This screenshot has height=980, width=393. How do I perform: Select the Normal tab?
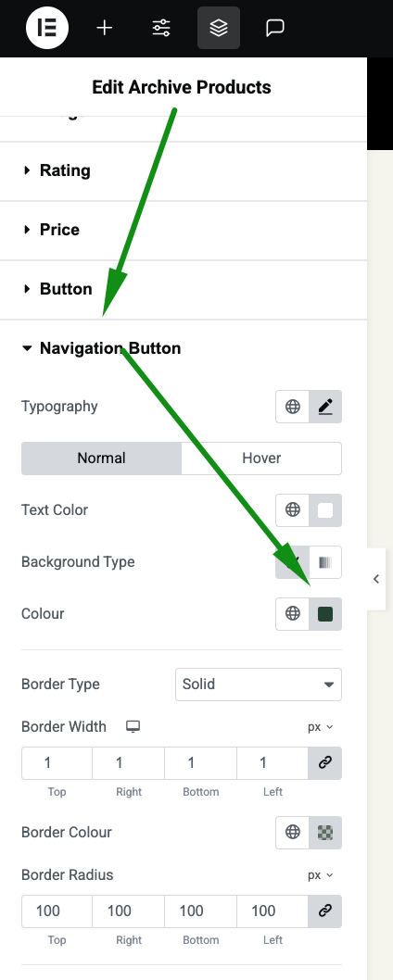coord(101,459)
